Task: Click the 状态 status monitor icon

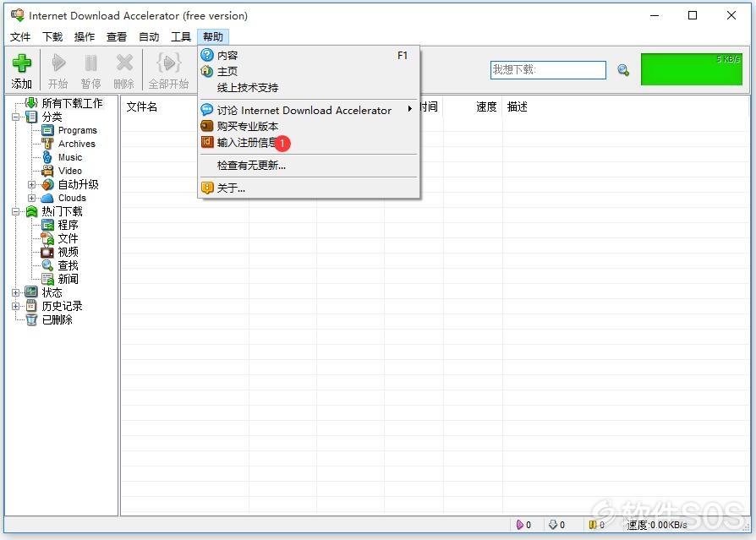Action: 31,292
